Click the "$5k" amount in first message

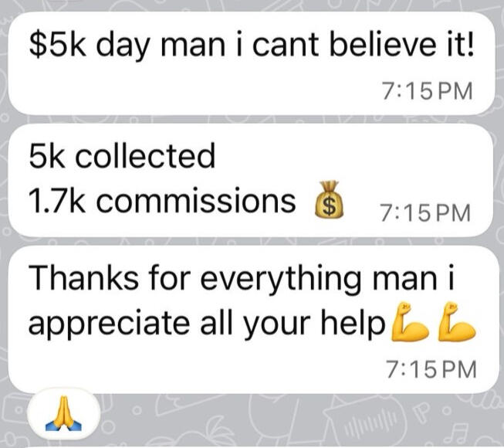[58, 44]
